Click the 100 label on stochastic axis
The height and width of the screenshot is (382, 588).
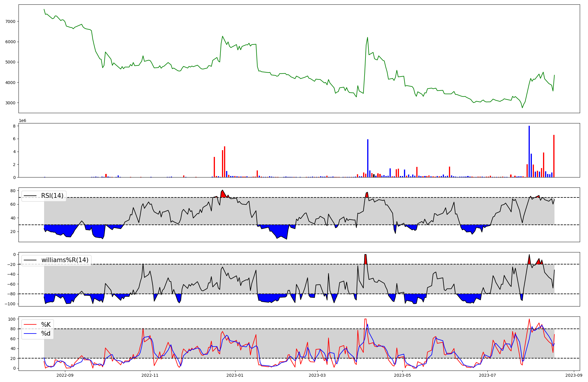pyautogui.click(x=12, y=319)
